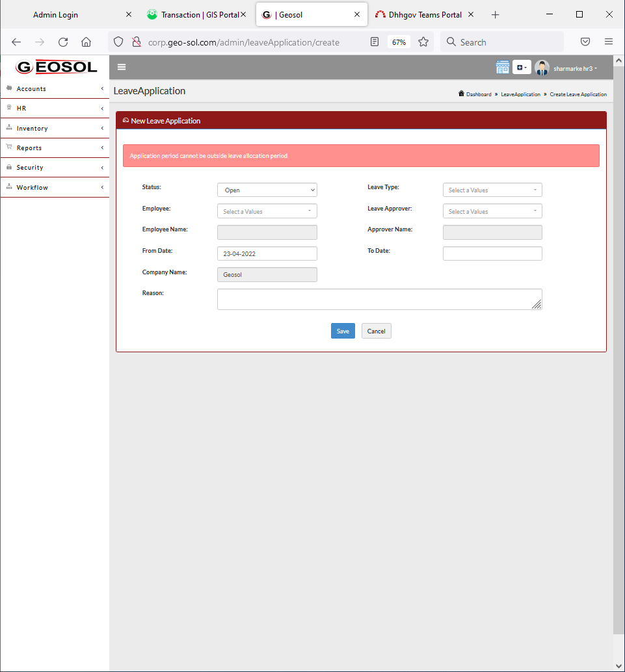Click the tracking protection shield icon
Viewport: 625px width, 672px height.
[x=118, y=42]
